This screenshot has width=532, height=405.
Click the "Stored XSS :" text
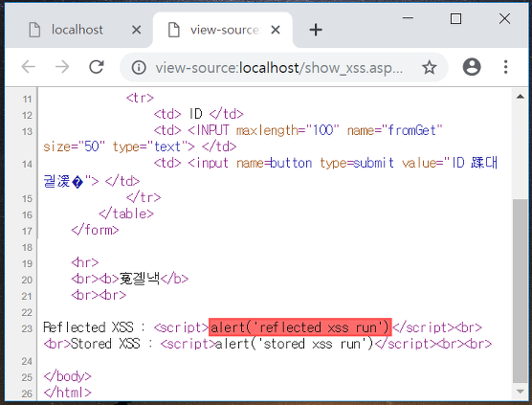(111, 344)
